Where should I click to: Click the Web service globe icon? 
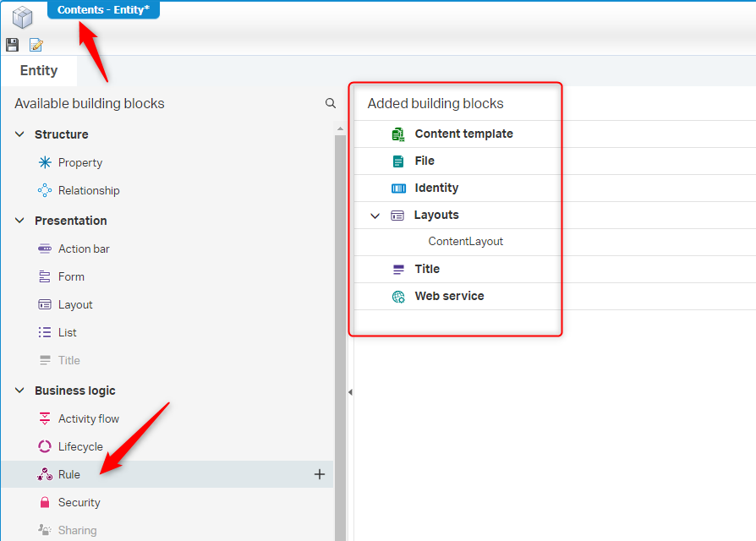(x=398, y=297)
